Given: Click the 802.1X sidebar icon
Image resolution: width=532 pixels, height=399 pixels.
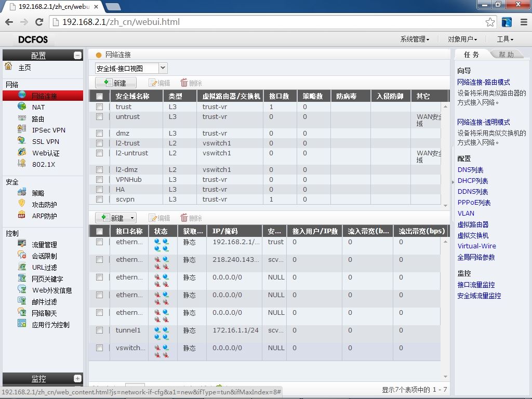Looking at the screenshot, I should pyautogui.click(x=22, y=164).
